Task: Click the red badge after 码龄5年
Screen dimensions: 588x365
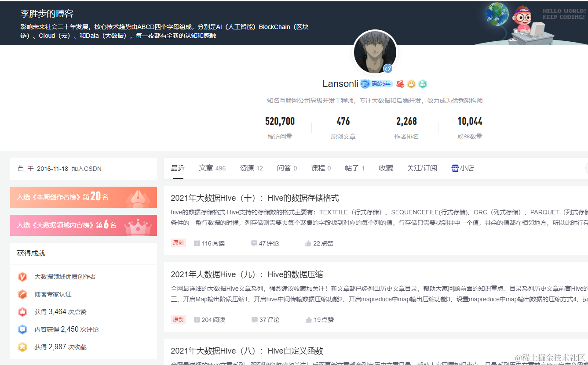Action: click(x=400, y=84)
